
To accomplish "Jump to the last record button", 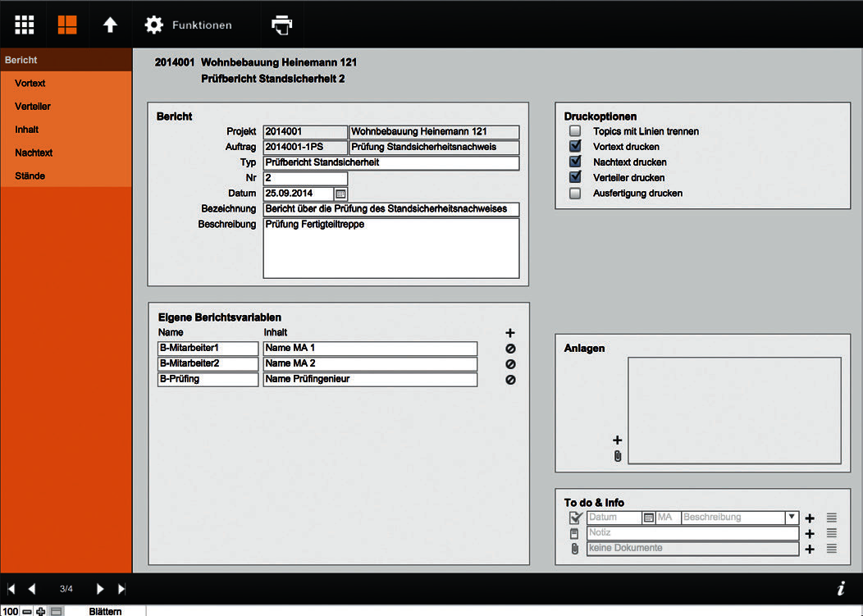I will [x=121, y=589].
